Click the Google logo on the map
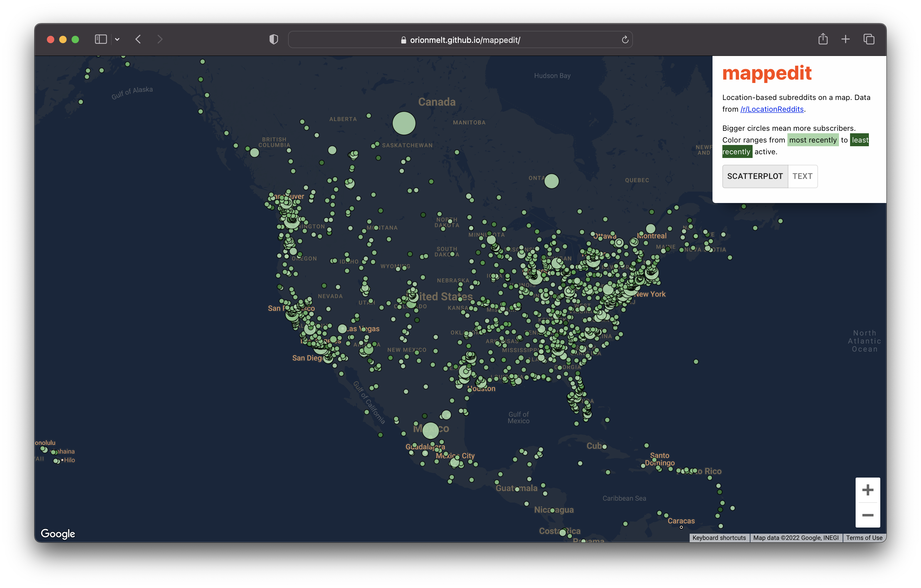Image resolution: width=921 pixels, height=588 pixels. (x=58, y=533)
